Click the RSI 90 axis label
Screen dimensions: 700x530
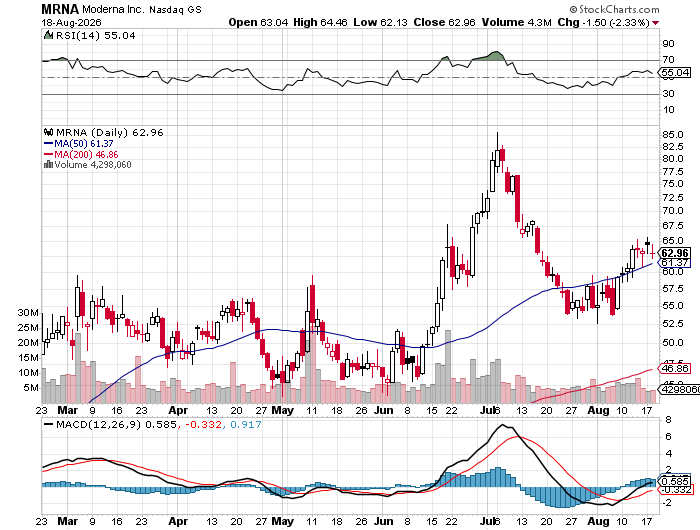(x=669, y=44)
